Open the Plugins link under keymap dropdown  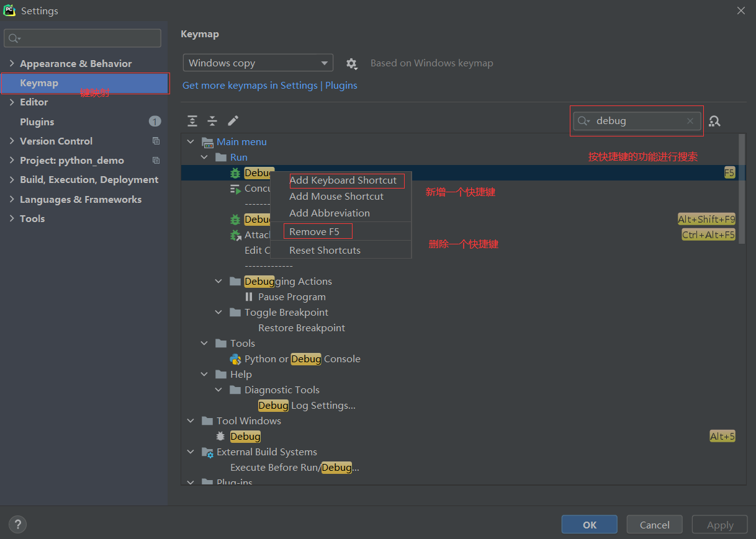[x=341, y=86]
